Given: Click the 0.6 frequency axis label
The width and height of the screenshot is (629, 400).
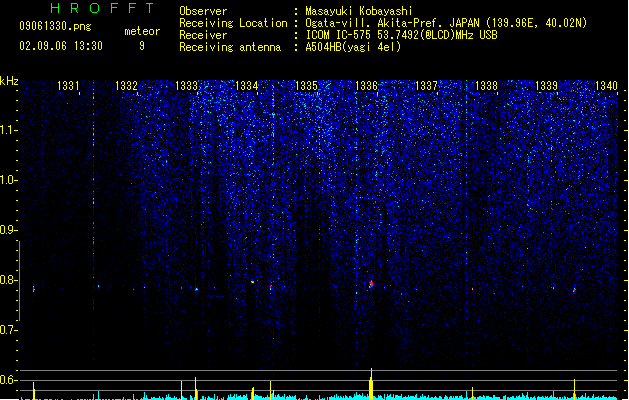Looking at the screenshot, I should click(x=8, y=380).
